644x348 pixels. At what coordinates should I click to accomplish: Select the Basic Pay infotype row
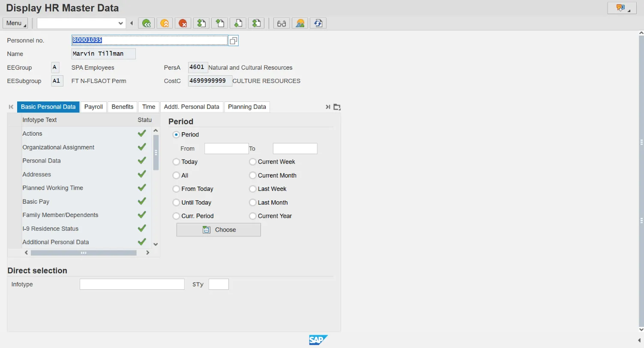[36, 202]
